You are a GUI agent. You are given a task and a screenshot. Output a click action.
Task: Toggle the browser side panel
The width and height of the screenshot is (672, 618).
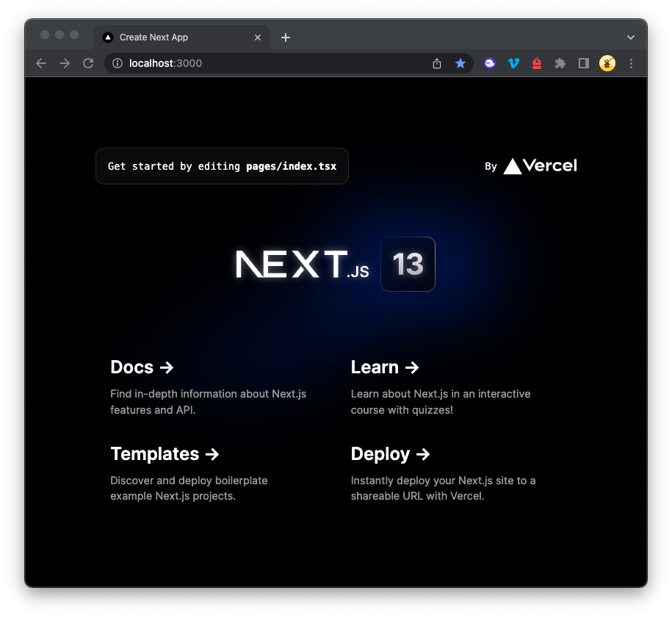coord(584,64)
